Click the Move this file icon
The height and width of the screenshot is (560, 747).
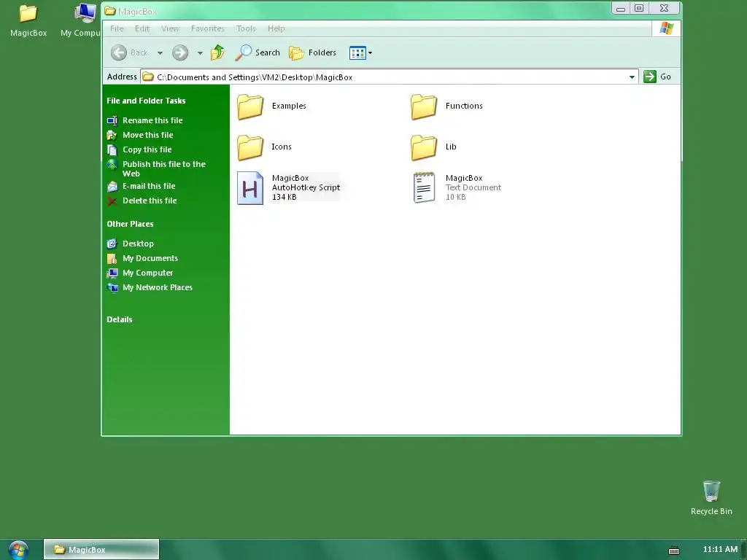[112, 135]
